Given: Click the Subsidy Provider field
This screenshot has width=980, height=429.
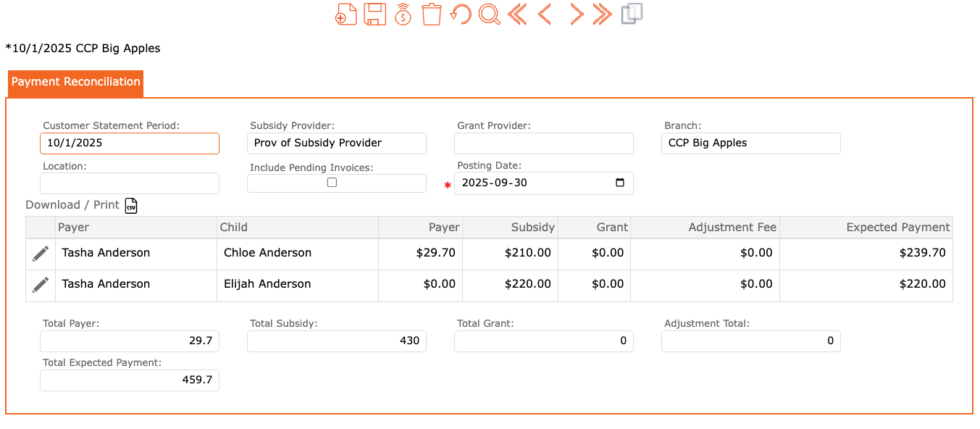Looking at the screenshot, I should pos(337,143).
